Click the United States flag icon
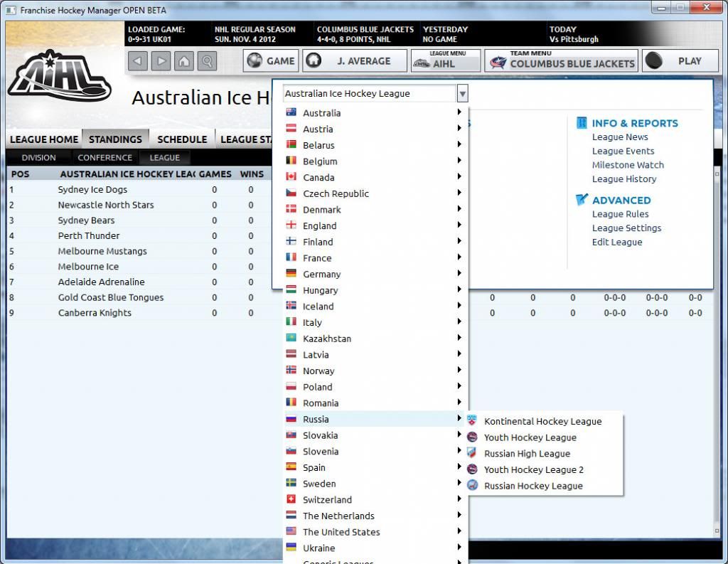Viewport: 728px width, 564px height. [291, 531]
